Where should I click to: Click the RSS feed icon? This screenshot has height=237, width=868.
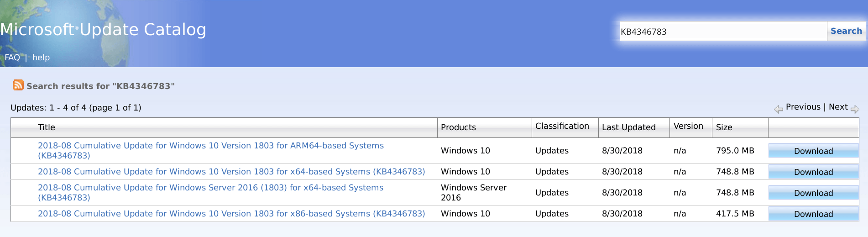(18, 85)
